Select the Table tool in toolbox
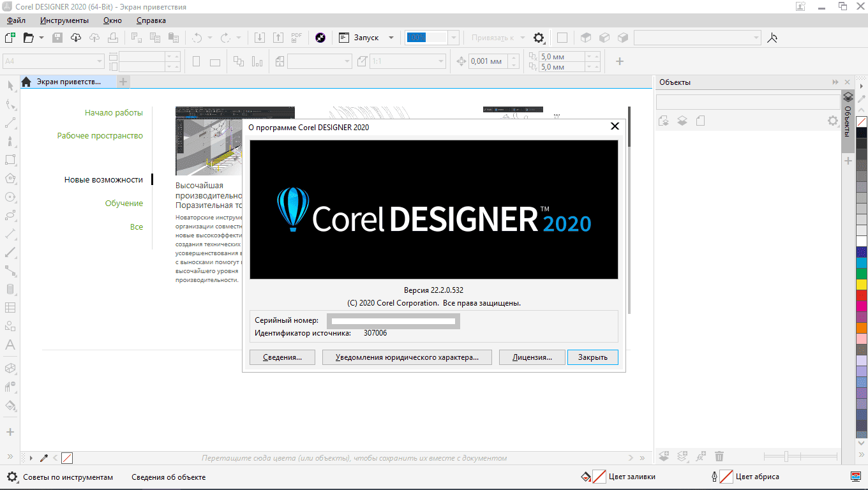 (x=10, y=308)
